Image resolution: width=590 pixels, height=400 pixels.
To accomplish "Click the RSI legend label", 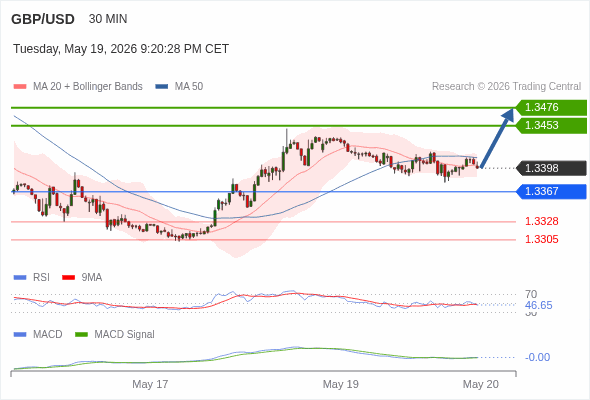I will 41,278.
